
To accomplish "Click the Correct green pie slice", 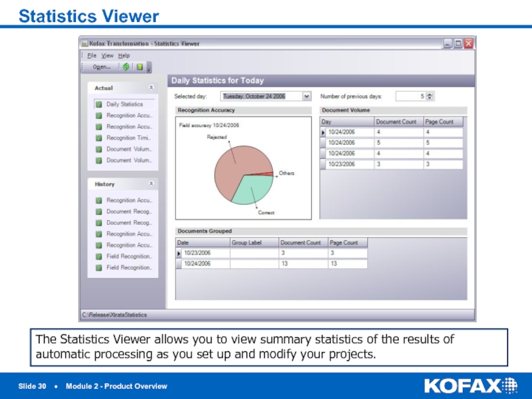I will 255,190.
